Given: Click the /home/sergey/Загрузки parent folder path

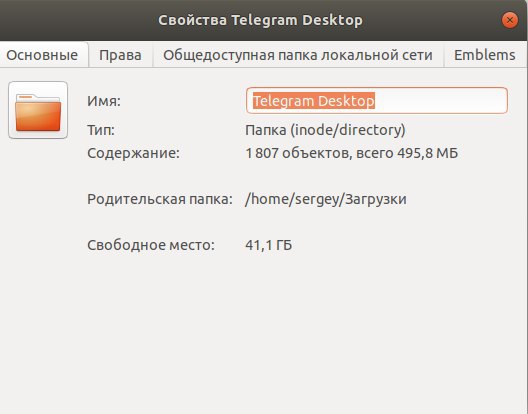Looking at the screenshot, I should pos(326,199).
